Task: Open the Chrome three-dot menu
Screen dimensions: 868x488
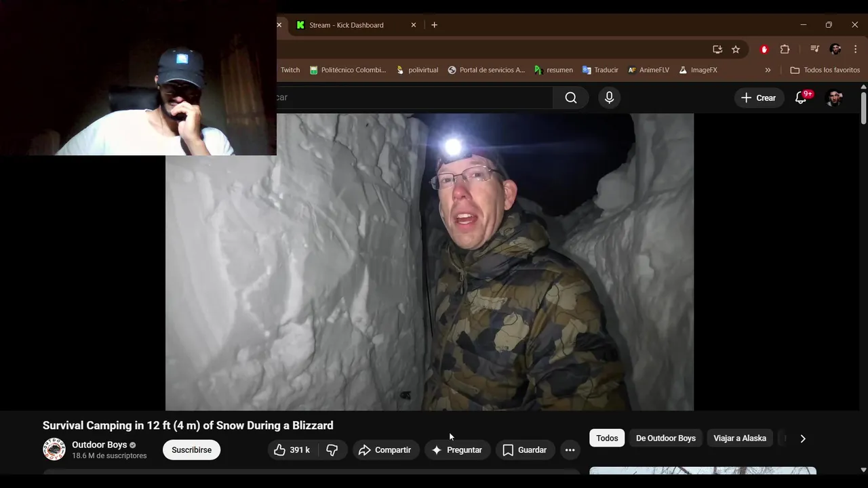Action: pyautogui.click(x=855, y=49)
